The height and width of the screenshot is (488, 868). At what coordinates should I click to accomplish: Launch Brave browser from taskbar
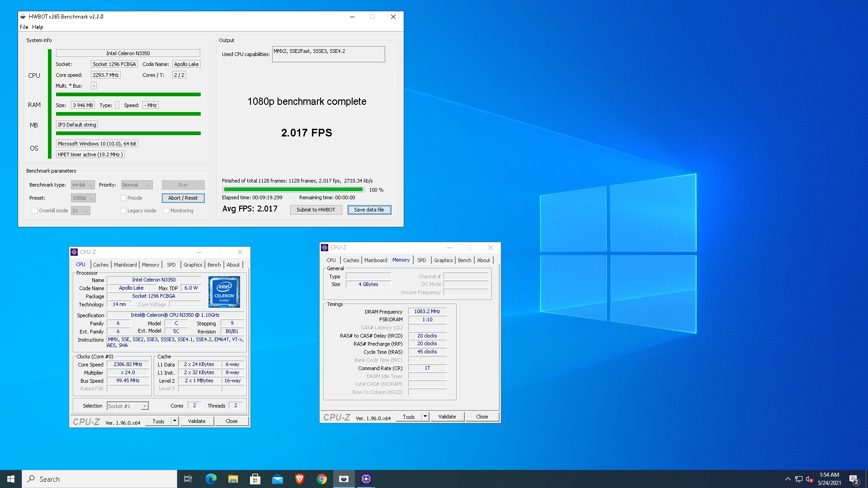point(299,479)
